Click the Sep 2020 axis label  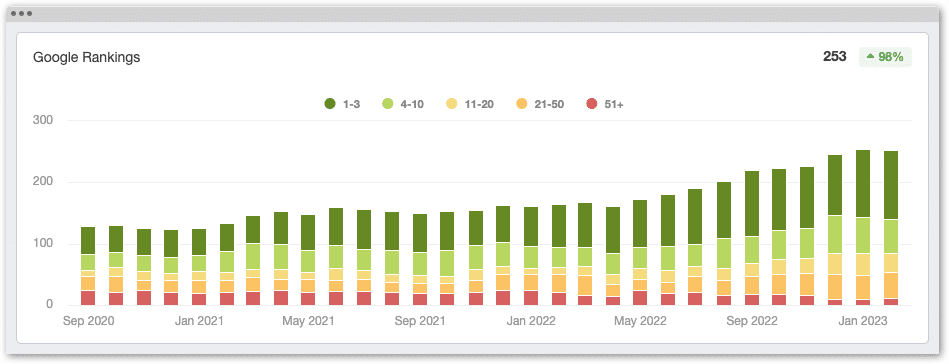(x=88, y=321)
